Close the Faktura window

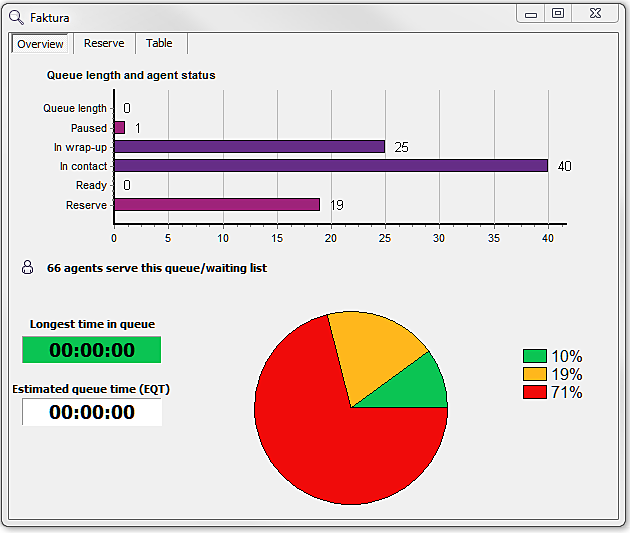pyautogui.click(x=596, y=14)
